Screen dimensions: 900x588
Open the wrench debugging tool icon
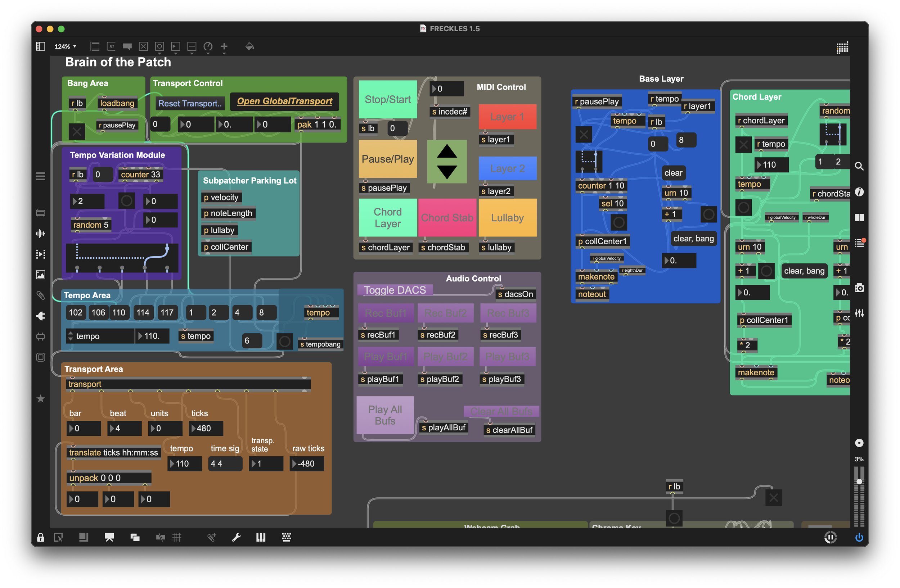[237, 537]
